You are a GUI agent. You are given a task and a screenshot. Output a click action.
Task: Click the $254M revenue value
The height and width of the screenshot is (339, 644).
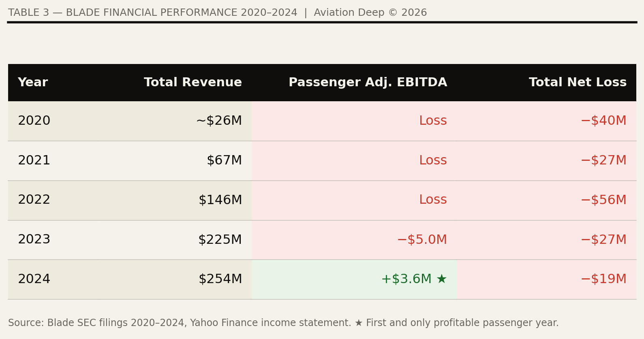(x=220, y=279)
